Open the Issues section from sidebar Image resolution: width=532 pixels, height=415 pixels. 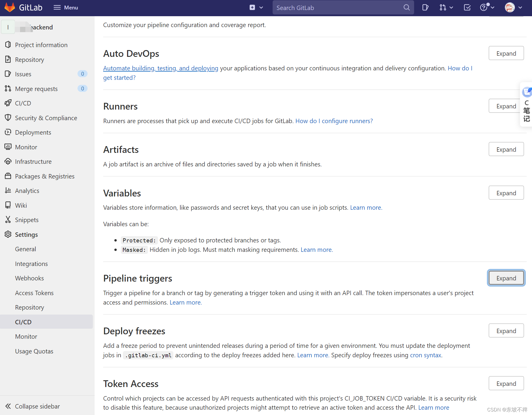coord(23,74)
